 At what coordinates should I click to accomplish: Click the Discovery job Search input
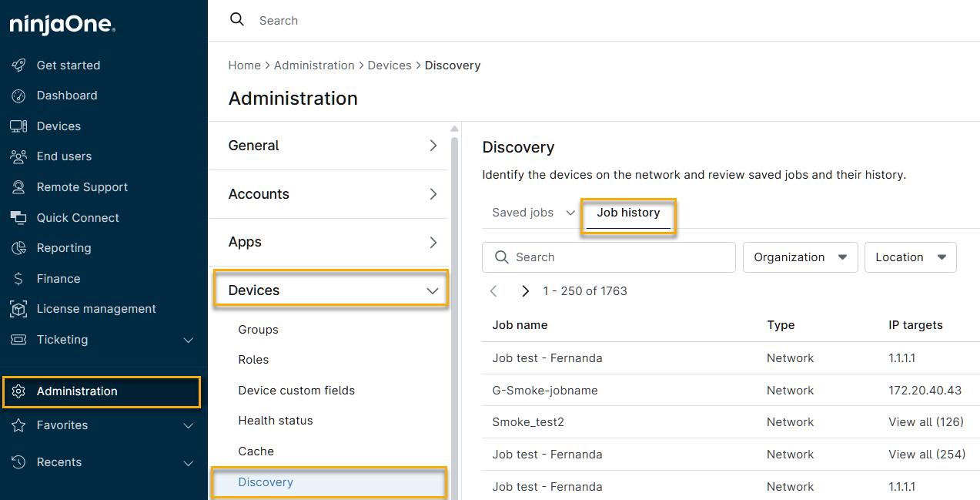click(x=609, y=257)
